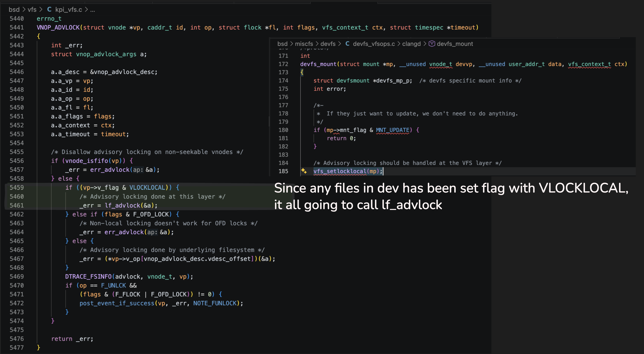Screen dimensions: 644x354
Task: Click line number 5441 in the gutter
Action: [17, 28]
